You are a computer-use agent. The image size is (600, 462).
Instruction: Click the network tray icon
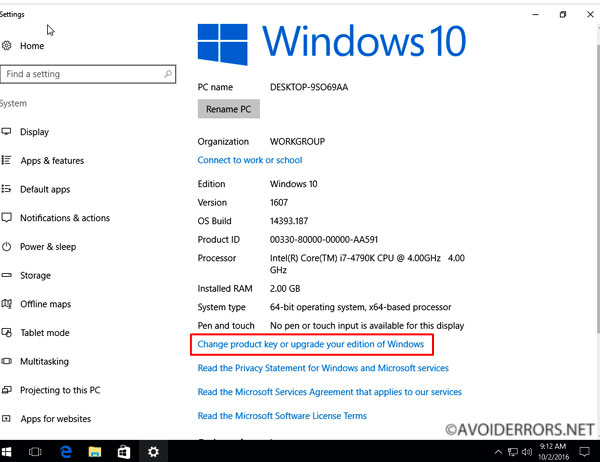tap(513, 452)
